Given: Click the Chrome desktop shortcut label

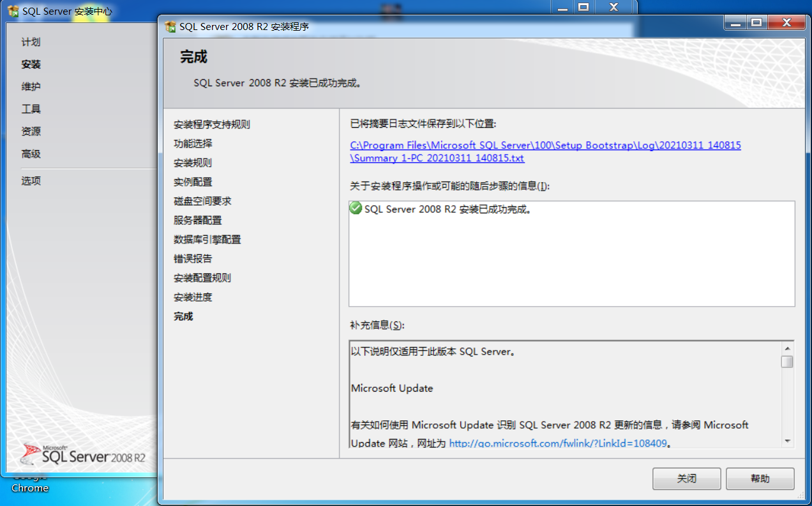Looking at the screenshot, I should (x=30, y=488).
